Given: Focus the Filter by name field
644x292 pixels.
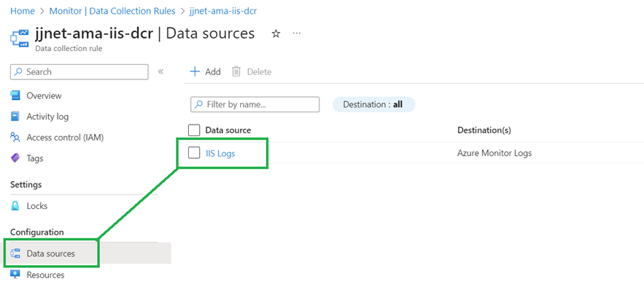Looking at the screenshot, I should (x=255, y=105).
